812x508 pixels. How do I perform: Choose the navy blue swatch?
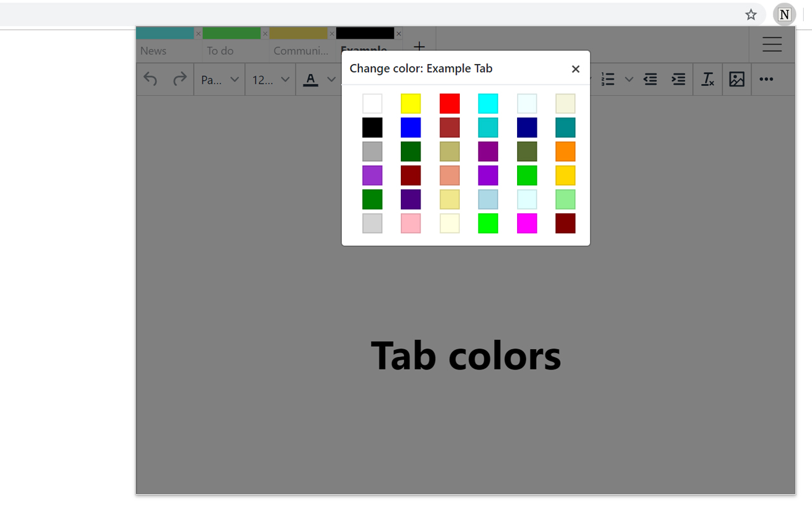tap(527, 128)
